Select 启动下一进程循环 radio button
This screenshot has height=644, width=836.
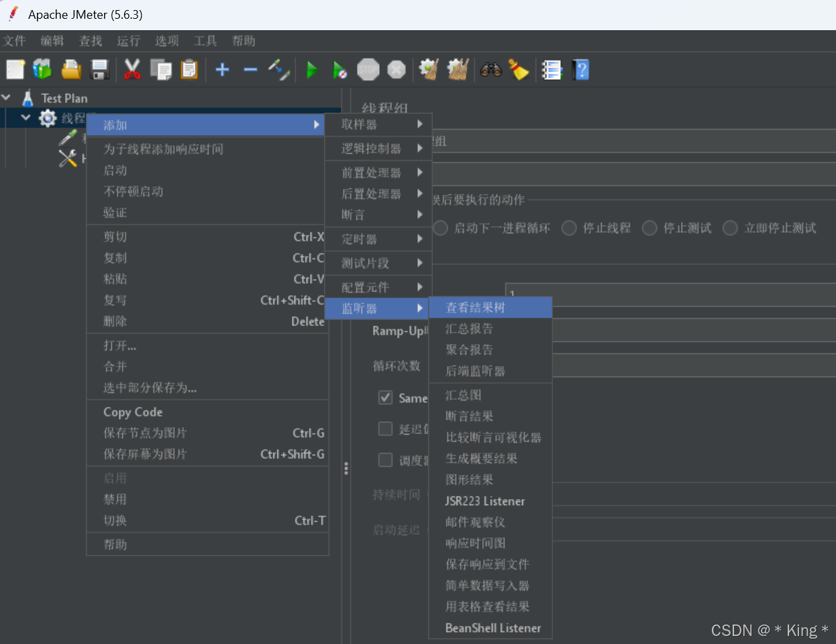tap(441, 228)
